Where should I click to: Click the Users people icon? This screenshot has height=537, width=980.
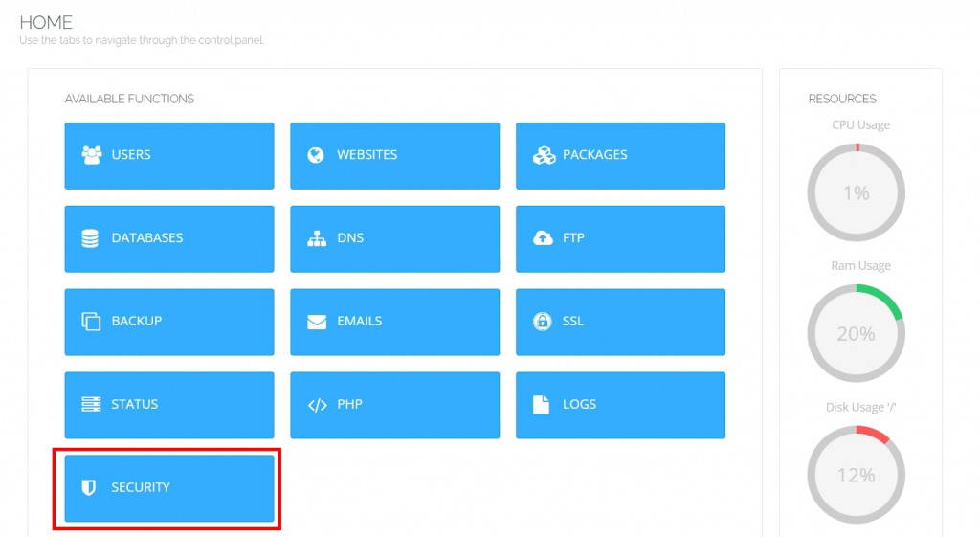pyautogui.click(x=91, y=155)
